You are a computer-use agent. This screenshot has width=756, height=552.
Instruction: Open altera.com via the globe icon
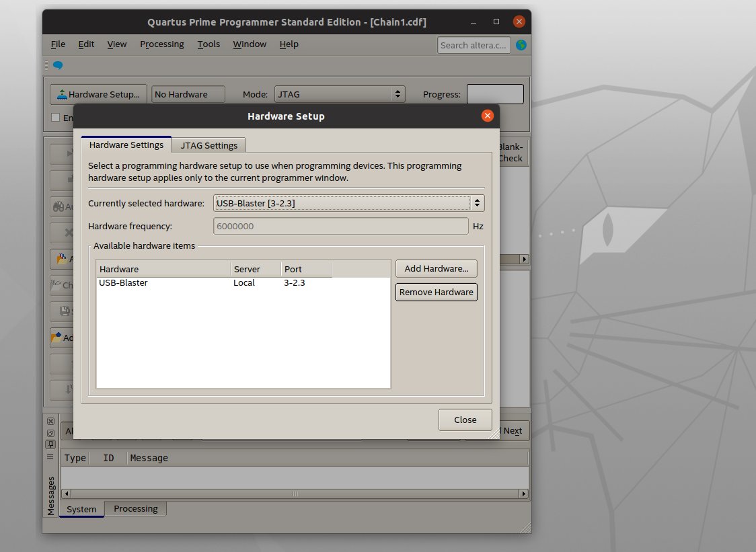coord(521,45)
